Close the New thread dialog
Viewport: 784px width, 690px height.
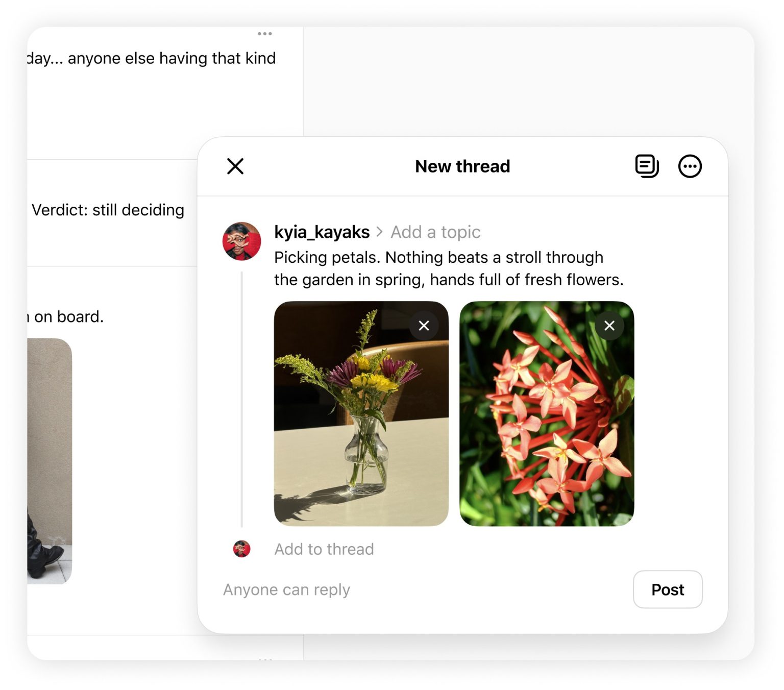235,166
